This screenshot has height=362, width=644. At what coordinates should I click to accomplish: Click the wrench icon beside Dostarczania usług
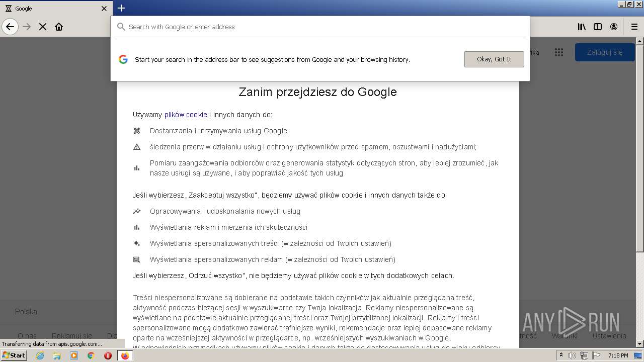pos(137,131)
